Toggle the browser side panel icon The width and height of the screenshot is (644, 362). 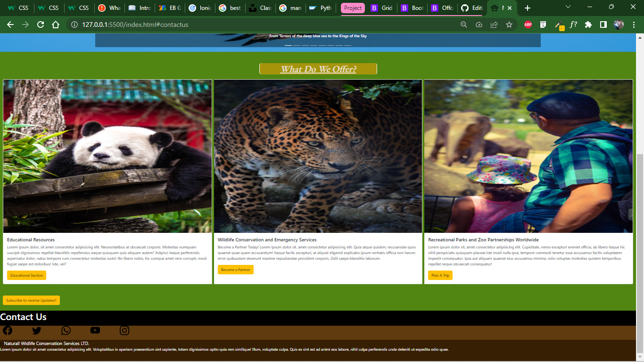(603, 25)
